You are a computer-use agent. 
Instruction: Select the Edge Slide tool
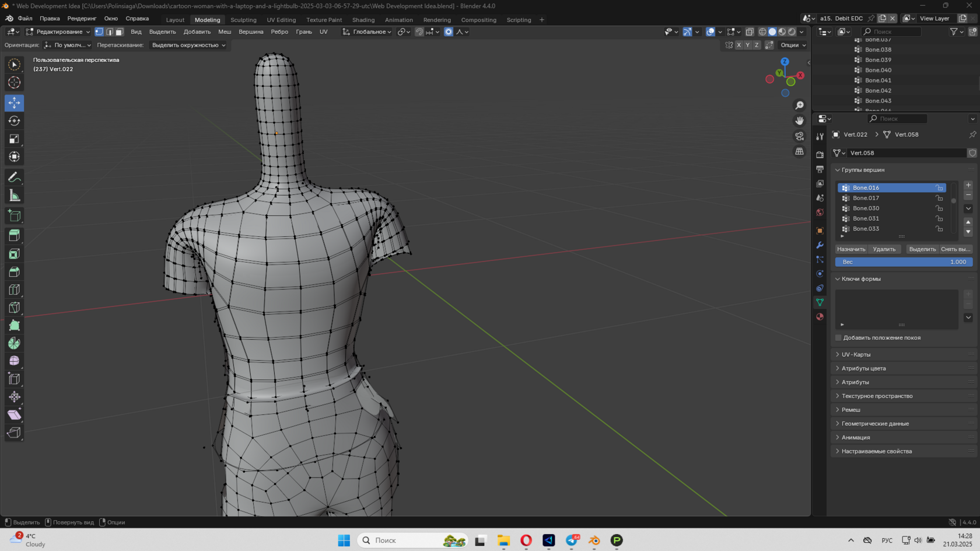14,379
